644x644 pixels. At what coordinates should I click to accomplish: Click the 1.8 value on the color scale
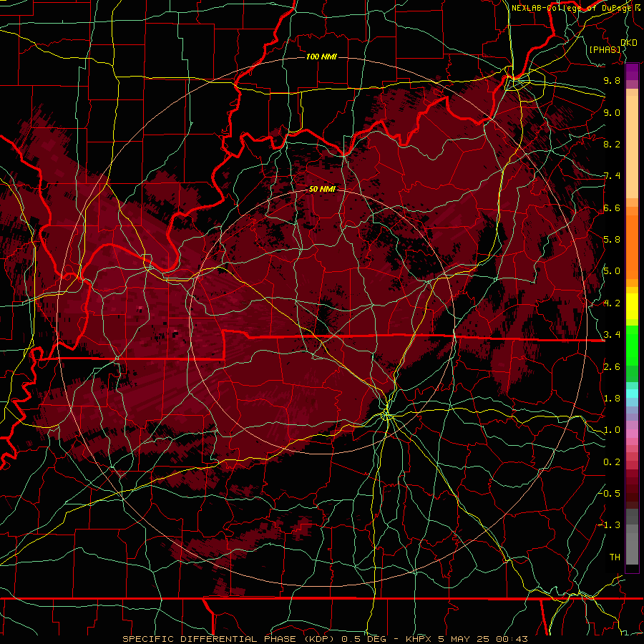click(612, 399)
